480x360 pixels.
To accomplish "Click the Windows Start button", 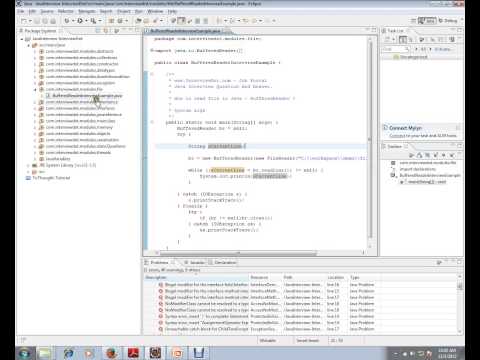I will click(x=24, y=353).
